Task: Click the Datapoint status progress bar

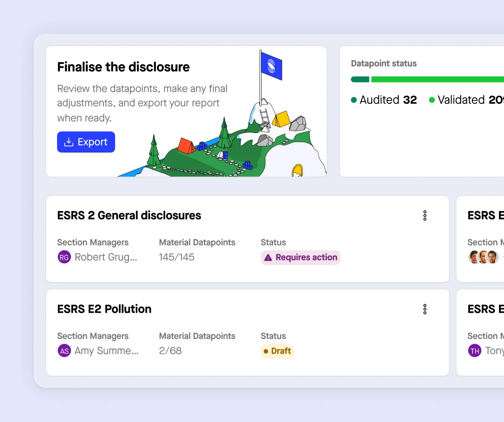Action: point(424,79)
